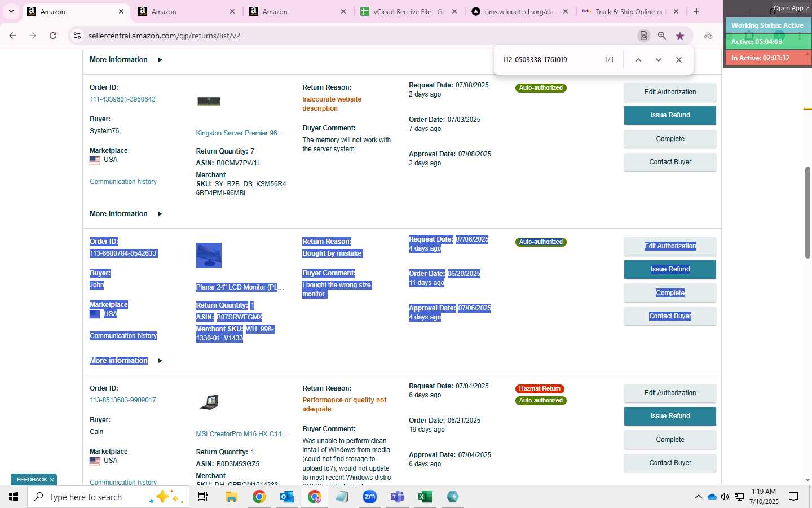Close the find-in-page bar
The width and height of the screenshot is (812, 508).
pos(679,60)
